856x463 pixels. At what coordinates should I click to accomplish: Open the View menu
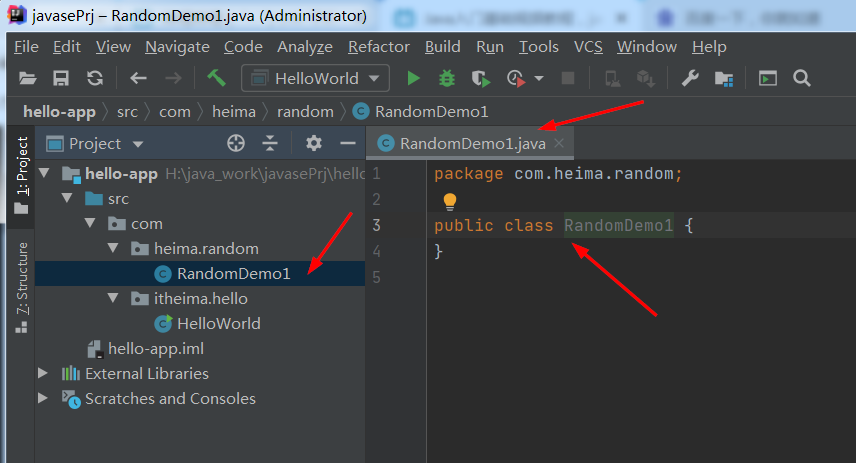point(113,47)
